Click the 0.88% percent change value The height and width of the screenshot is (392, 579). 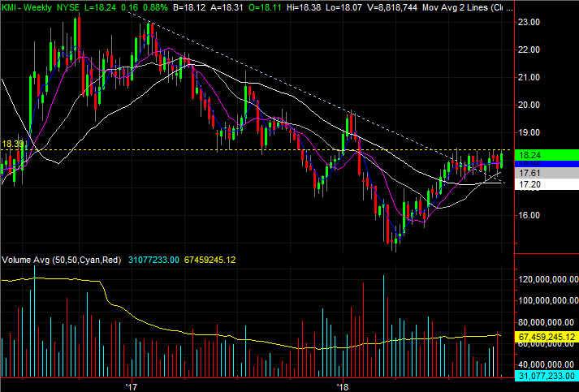[154, 7]
